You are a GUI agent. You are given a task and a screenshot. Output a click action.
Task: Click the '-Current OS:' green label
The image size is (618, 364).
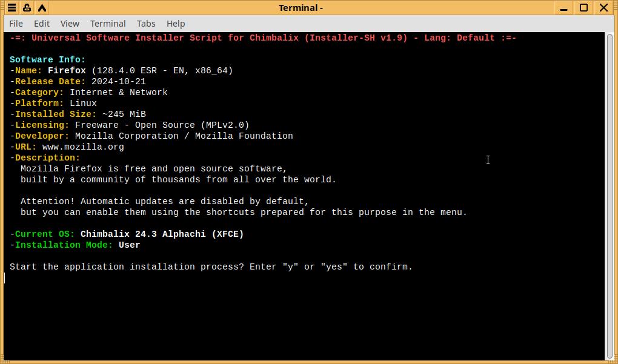tap(42, 234)
